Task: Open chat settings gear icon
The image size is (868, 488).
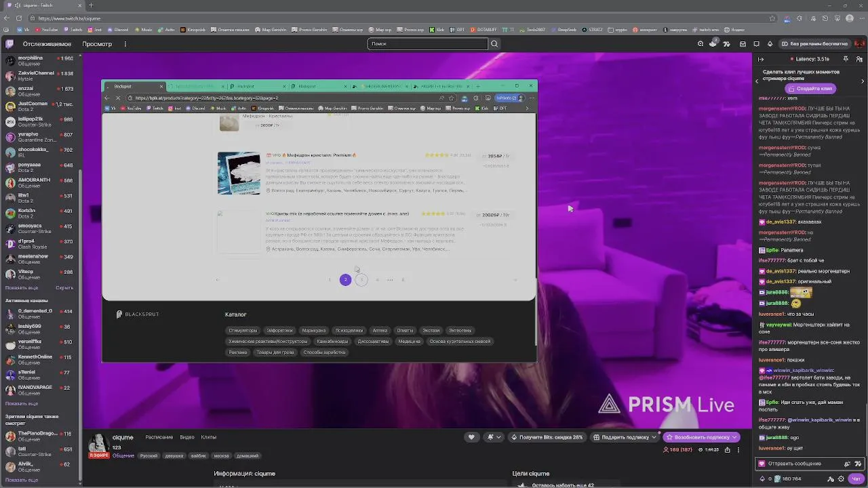Action: pos(840,479)
